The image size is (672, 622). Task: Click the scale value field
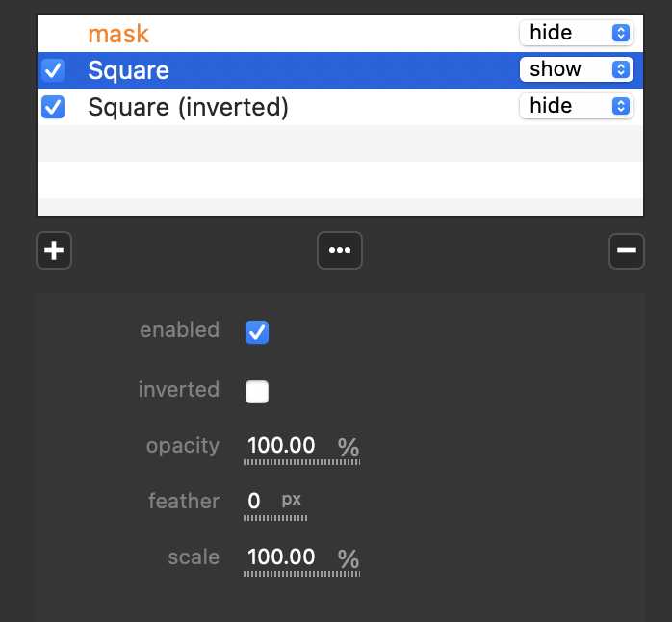(281, 557)
